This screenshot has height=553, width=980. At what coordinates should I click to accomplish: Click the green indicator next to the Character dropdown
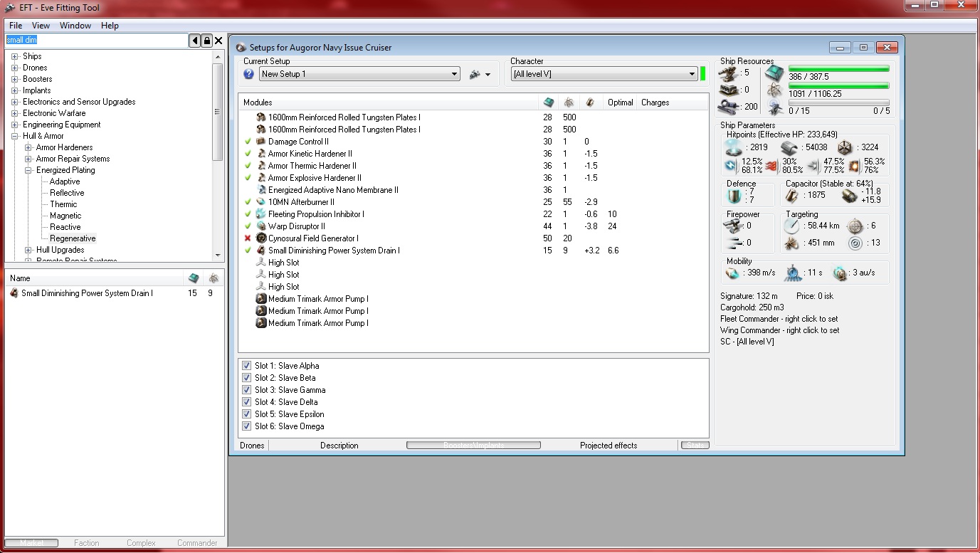702,74
